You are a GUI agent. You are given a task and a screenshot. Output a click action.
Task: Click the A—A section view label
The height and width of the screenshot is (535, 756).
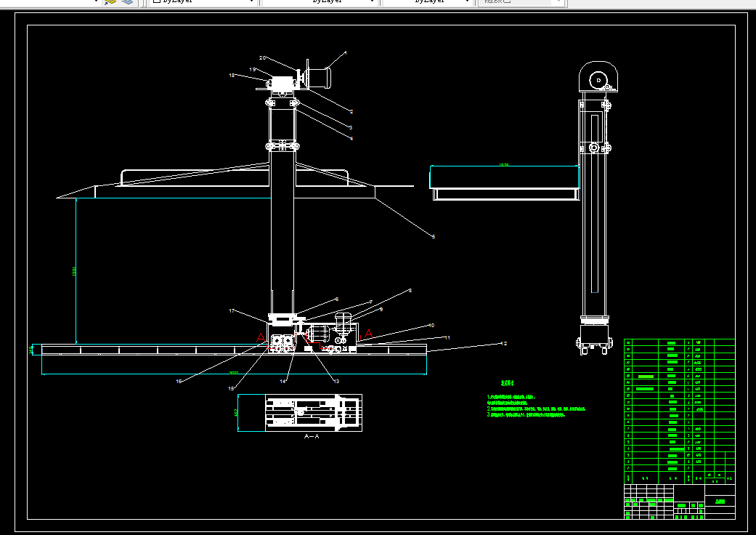(312, 436)
